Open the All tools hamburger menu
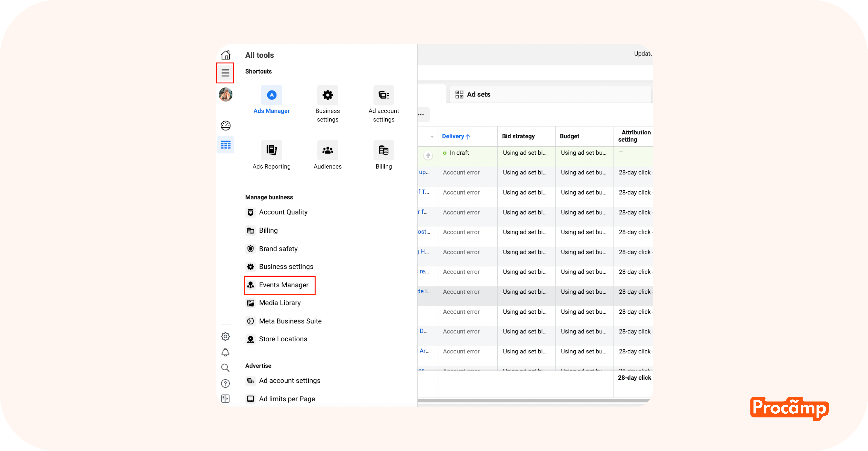 point(225,73)
